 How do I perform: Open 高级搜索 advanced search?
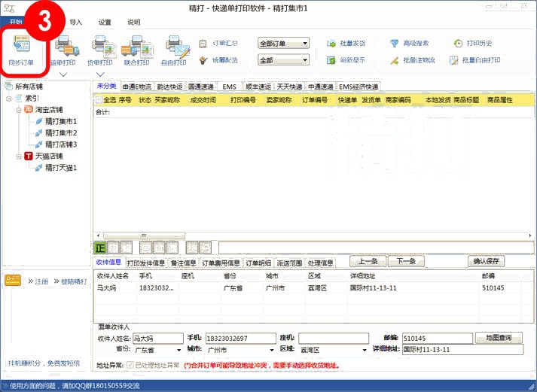409,44
